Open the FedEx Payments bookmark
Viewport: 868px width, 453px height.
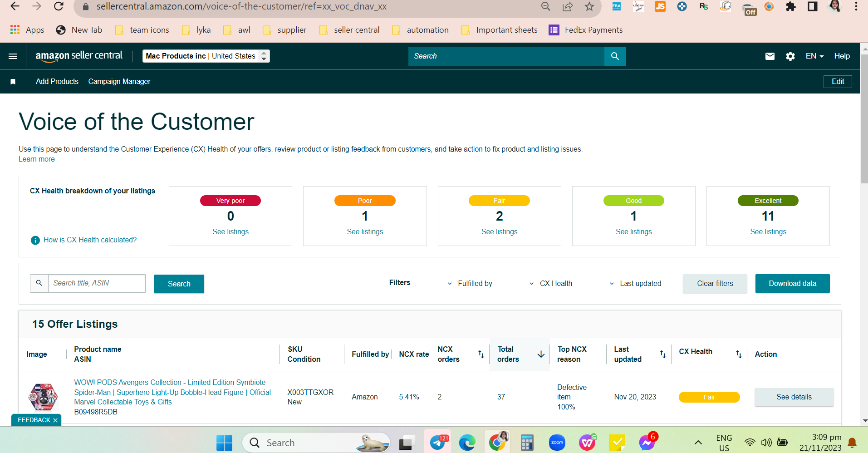586,30
